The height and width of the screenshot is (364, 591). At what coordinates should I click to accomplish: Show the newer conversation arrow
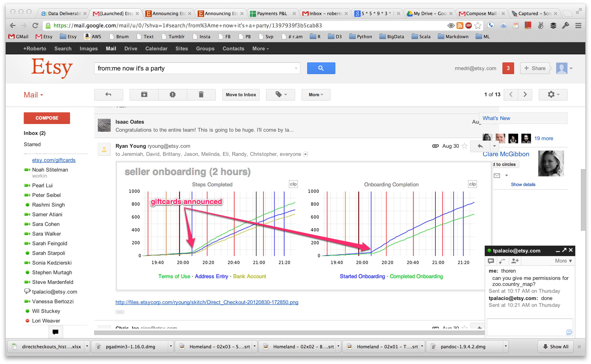(x=511, y=95)
